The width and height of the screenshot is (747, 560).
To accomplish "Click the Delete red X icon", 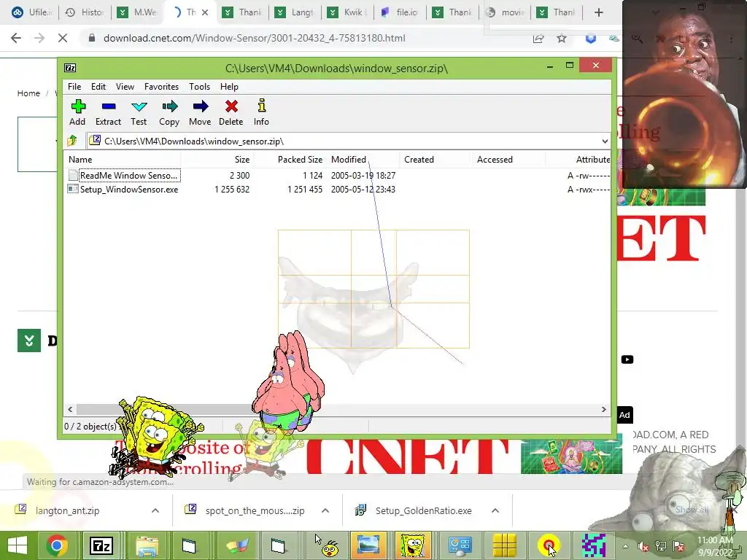I will 231,112.
